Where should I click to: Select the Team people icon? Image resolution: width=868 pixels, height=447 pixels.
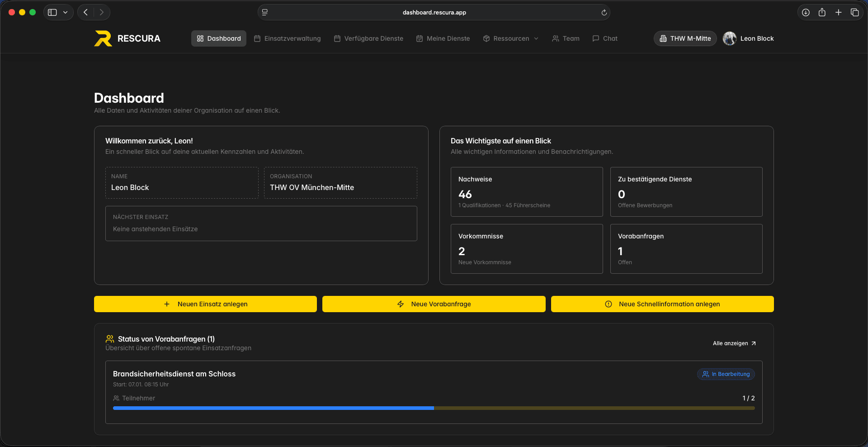click(x=555, y=38)
